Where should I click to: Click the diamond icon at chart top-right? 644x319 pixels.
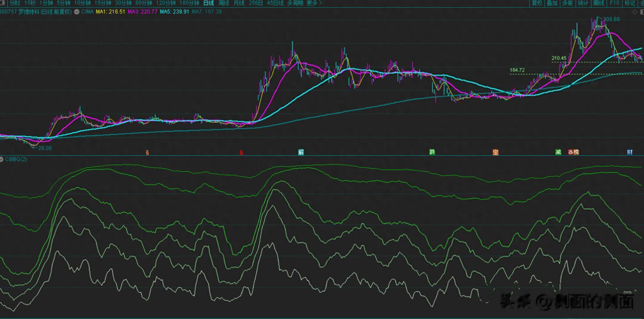tap(635, 12)
